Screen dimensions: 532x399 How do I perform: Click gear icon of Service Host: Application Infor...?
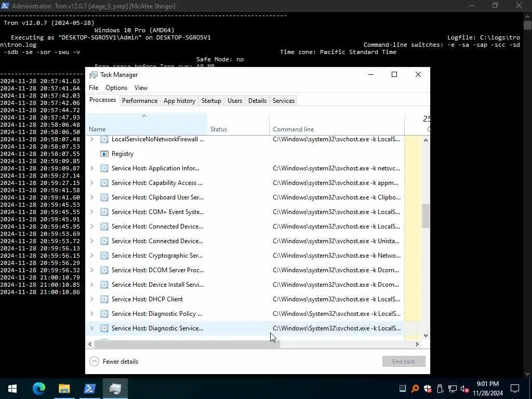pos(104,168)
